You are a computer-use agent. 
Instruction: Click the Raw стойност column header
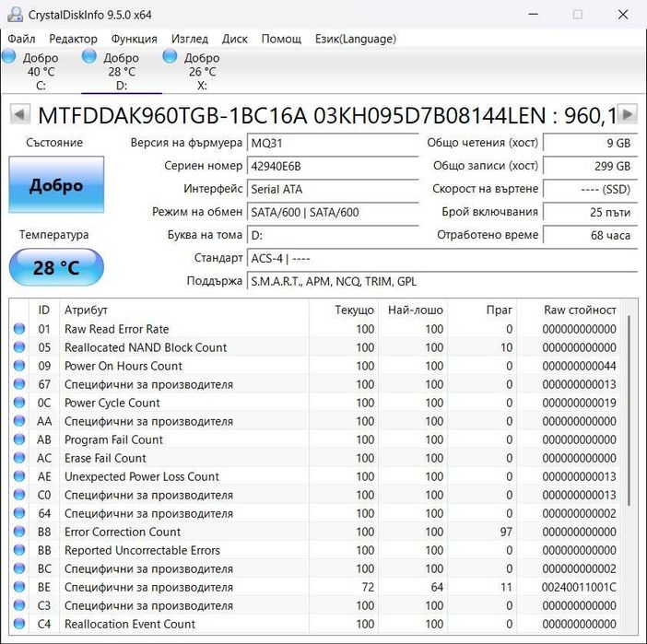569,310
